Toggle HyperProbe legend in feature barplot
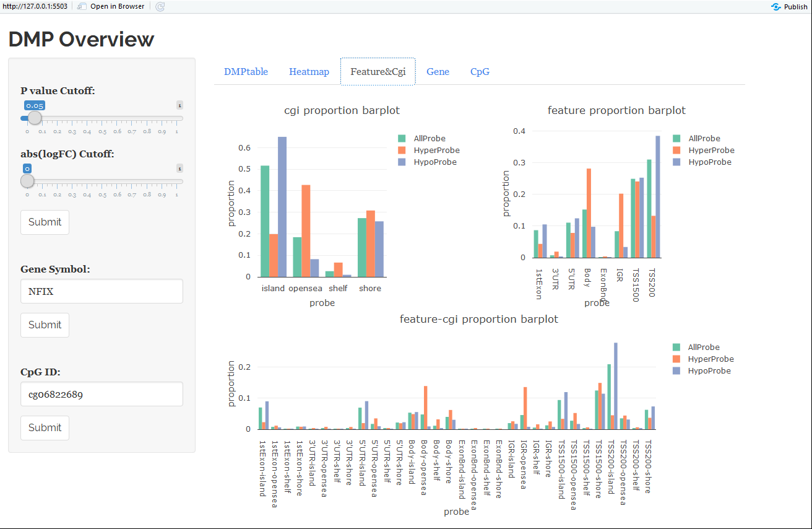Viewport: 812px width, 529px height. 704,150
